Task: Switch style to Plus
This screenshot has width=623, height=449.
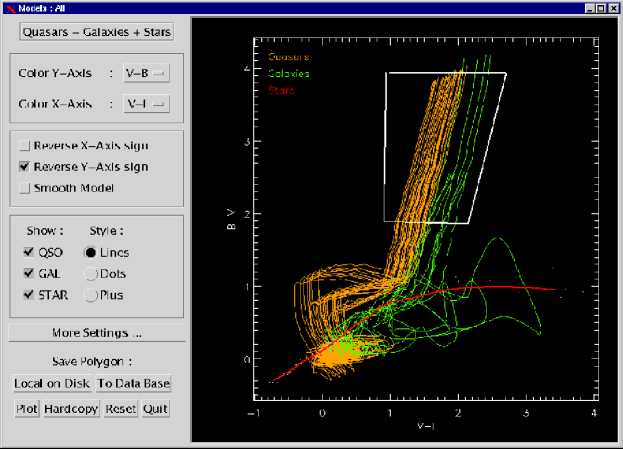Action: (x=92, y=295)
